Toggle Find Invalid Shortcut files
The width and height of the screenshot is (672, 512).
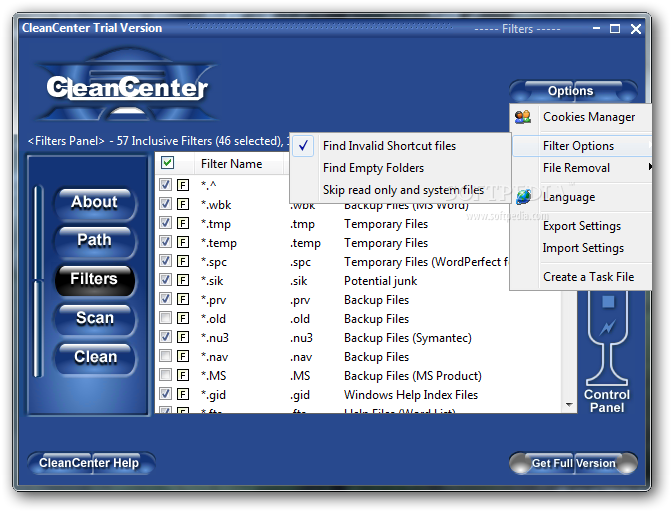pos(400,146)
